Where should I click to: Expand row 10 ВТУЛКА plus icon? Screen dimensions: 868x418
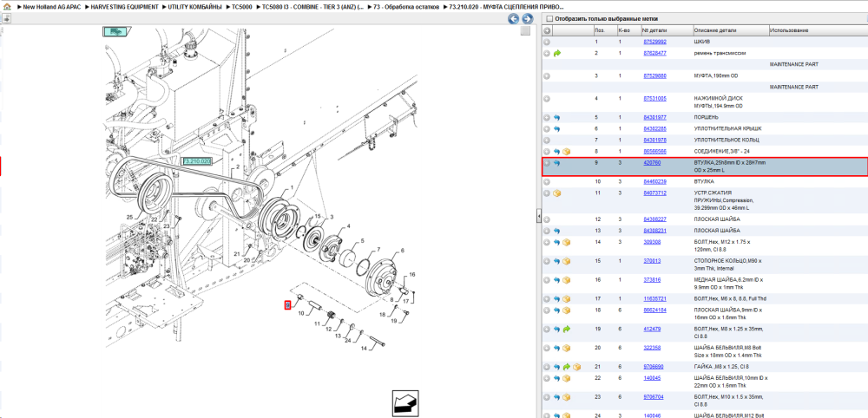pos(547,181)
